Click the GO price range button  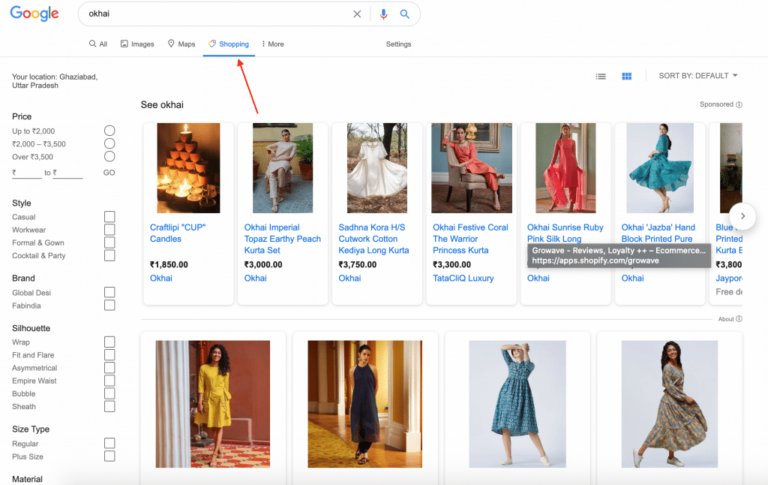coord(109,172)
